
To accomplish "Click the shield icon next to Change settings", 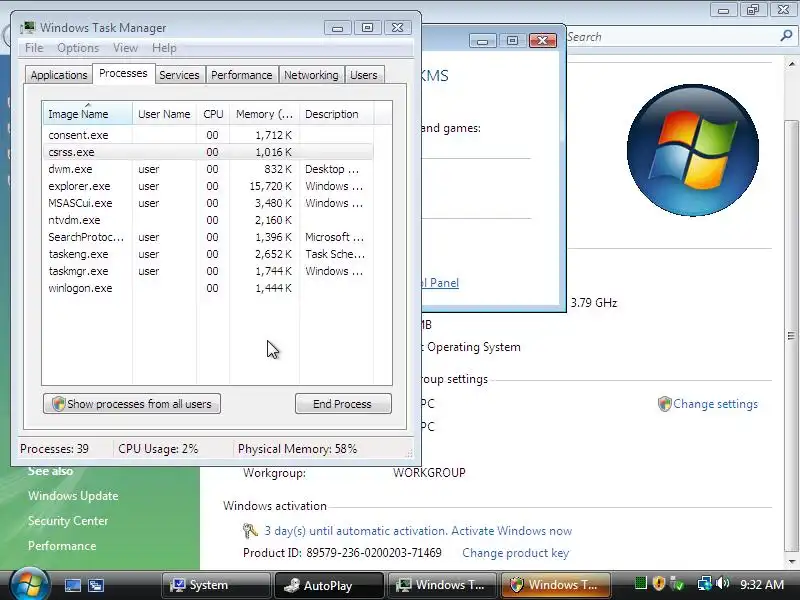I will tap(664, 404).
